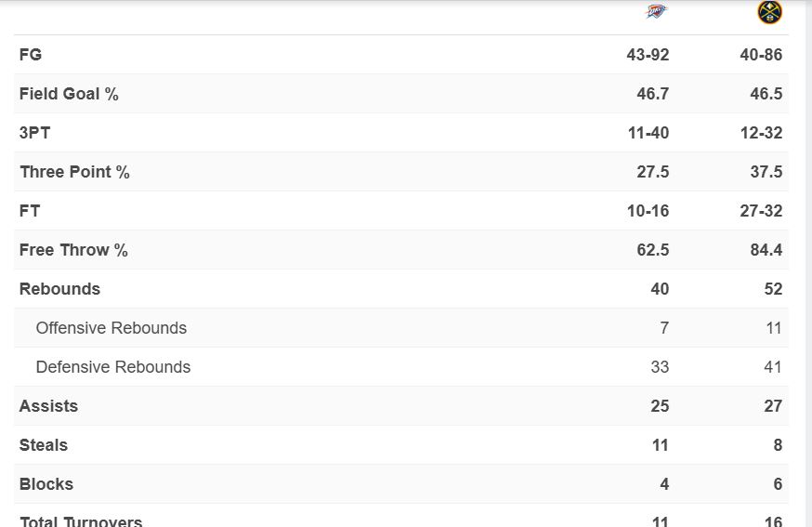Click the Thunder's 25 assists value

pyautogui.click(x=660, y=406)
